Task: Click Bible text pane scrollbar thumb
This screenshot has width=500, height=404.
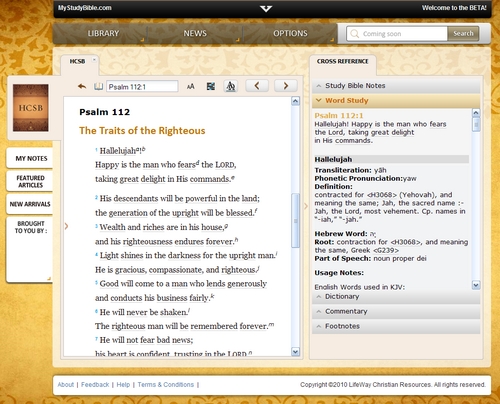Action: [x=295, y=221]
